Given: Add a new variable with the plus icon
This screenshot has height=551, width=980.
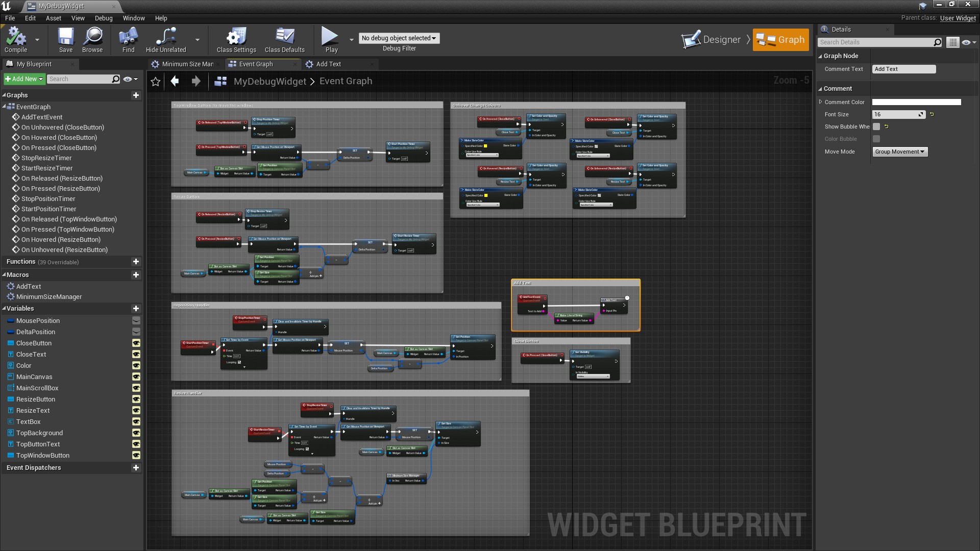Looking at the screenshot, I should point(136,309).
